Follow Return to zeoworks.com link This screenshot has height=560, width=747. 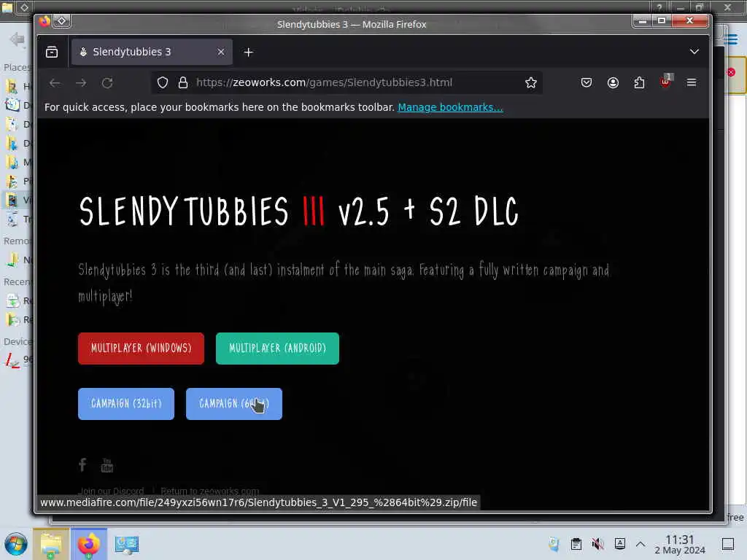[209, 491]
